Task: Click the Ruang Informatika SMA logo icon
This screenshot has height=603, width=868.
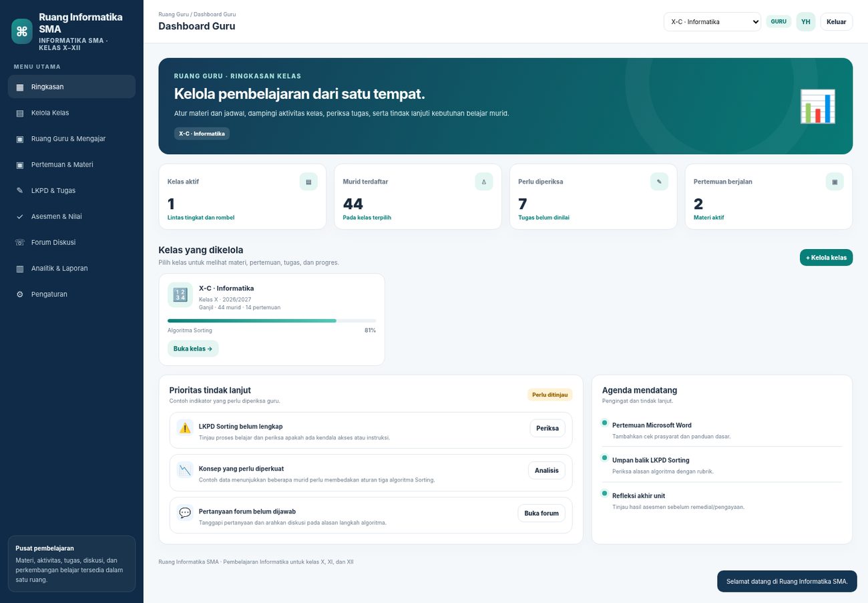Action: coord(22,31)
